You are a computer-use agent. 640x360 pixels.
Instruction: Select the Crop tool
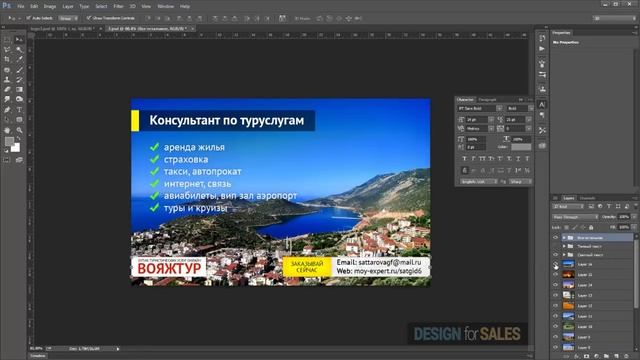pyautogui.click(x=7, y=60)
